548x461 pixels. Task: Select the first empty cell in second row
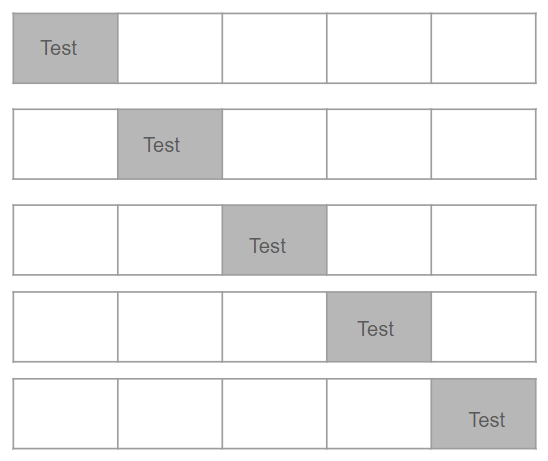(x=65, y=144)
